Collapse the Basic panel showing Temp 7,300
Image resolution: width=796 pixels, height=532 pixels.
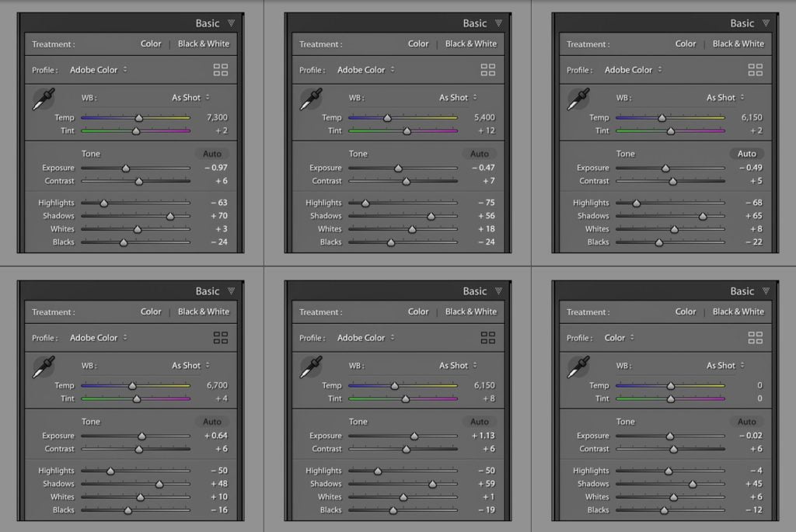coord(232,23)
